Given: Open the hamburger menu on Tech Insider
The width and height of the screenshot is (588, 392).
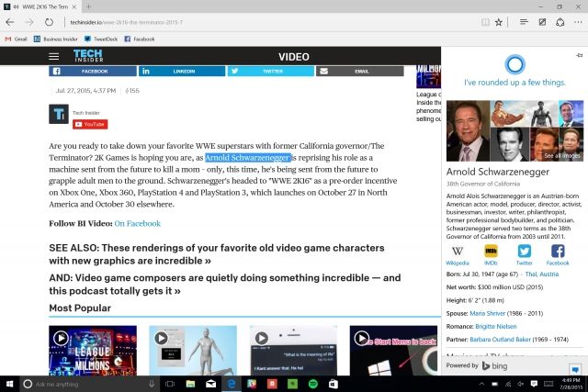Looking at the screenshot, I should coord(54,56).
